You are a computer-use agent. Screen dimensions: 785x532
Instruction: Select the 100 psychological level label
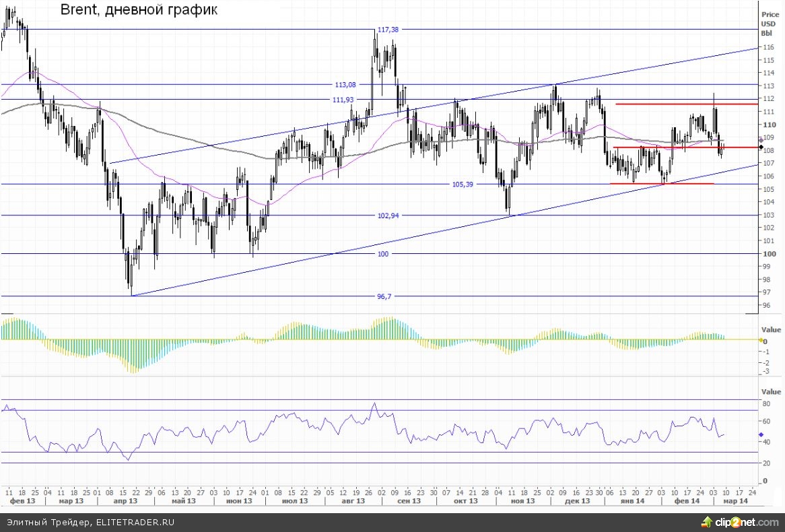pos(383,254)
